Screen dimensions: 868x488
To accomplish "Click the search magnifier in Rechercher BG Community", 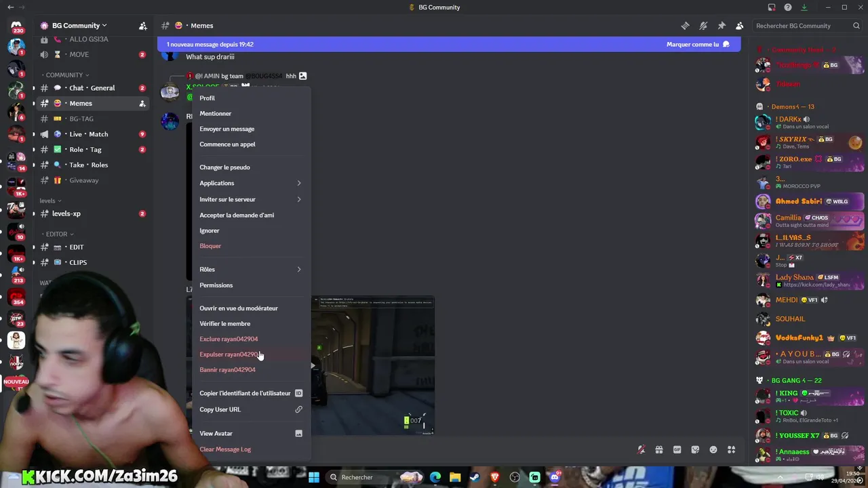I will [x=856, y=26].
